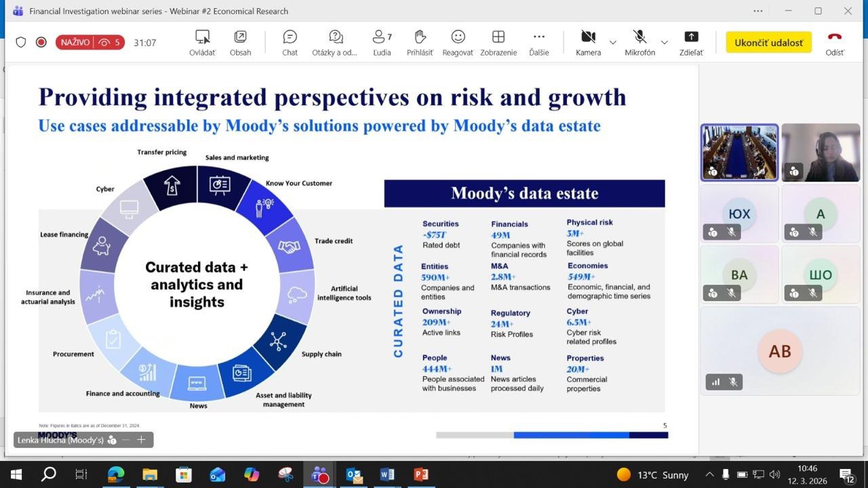Unmute the Mikrofón

(x=639, y=43)
